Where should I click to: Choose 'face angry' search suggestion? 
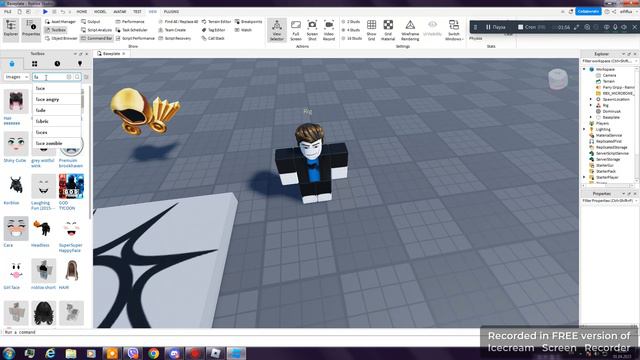pos(57,99)
